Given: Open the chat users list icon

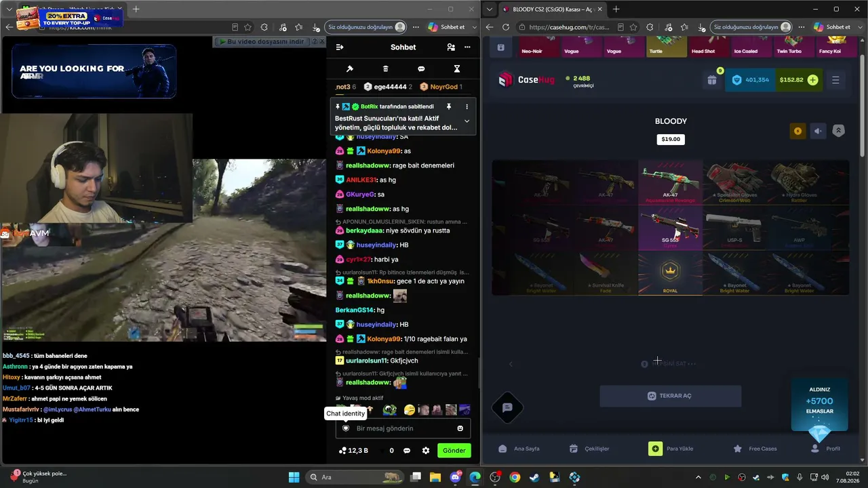Looking at the screenshot, I should tap(451, 47).
